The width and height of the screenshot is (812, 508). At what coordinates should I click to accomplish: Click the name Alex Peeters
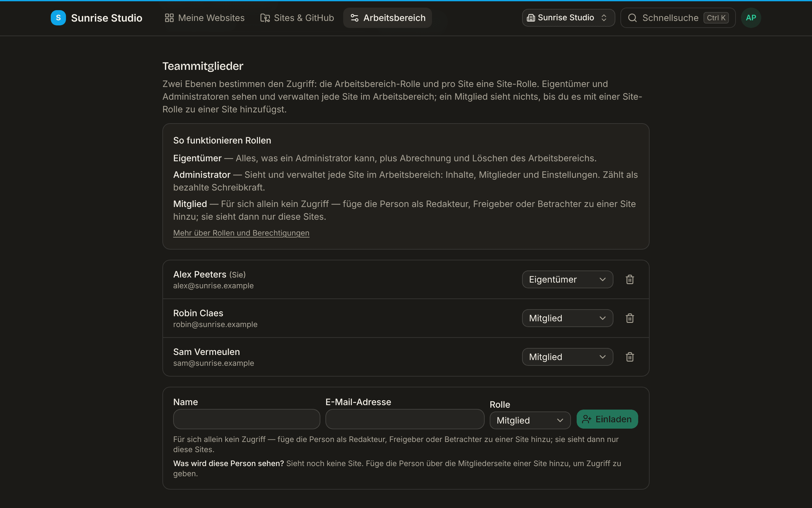point(200,275)
